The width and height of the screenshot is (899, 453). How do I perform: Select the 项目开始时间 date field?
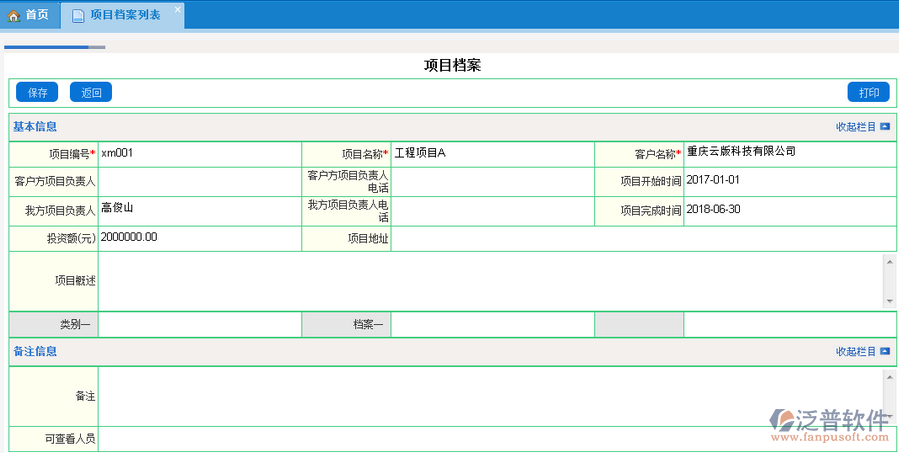(789, 181)
